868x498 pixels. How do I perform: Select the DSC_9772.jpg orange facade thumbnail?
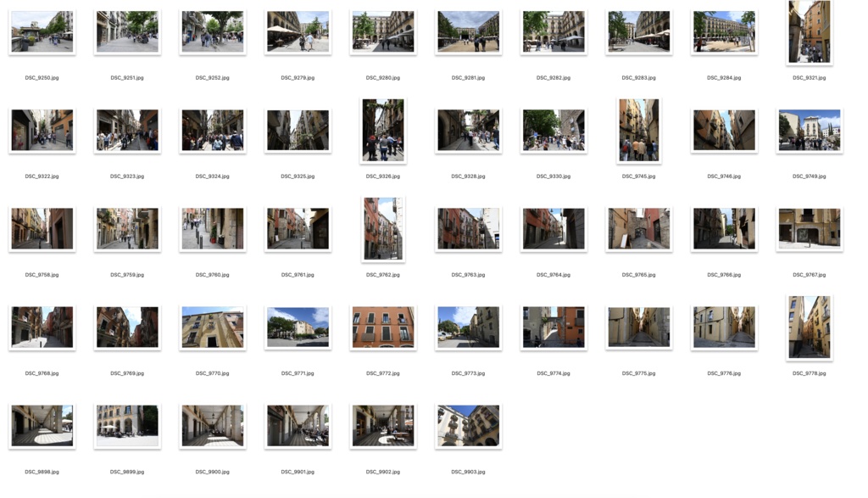(383, 328)
